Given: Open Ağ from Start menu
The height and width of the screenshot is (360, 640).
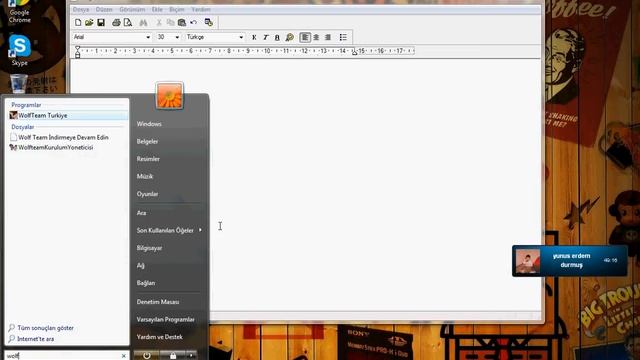Looking at the screenshot, I should pos(140,265).
